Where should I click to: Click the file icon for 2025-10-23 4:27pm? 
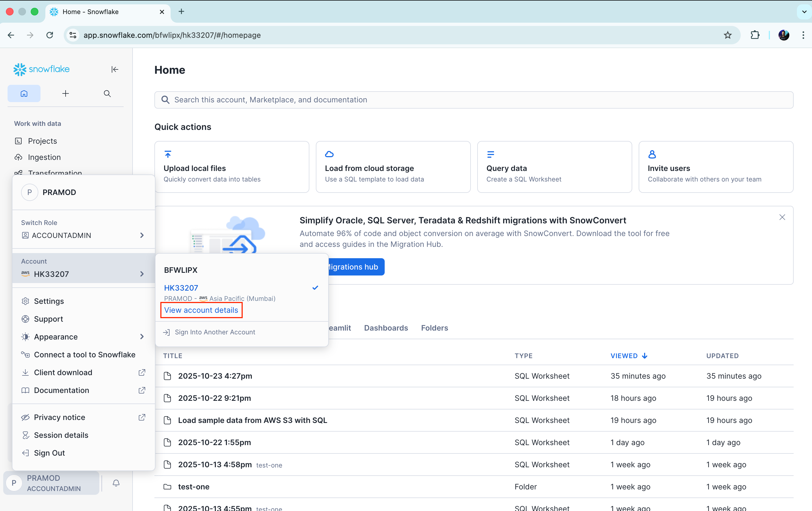coord(167,376)
